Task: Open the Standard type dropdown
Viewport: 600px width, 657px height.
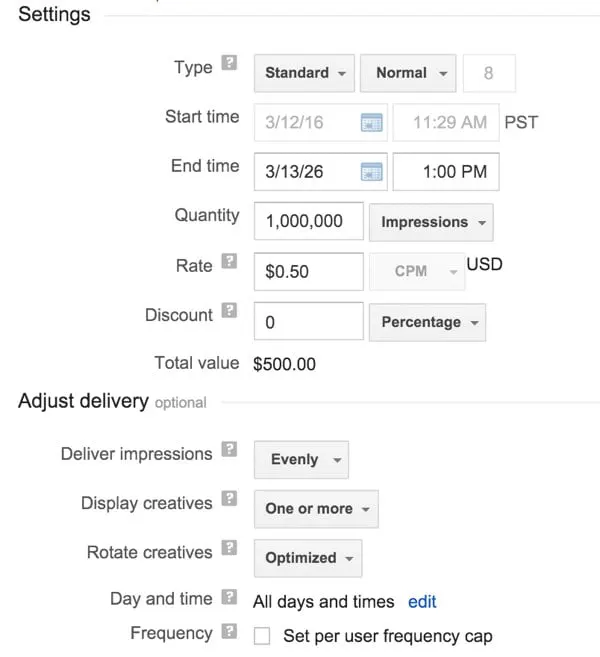Action: [305, 73]
